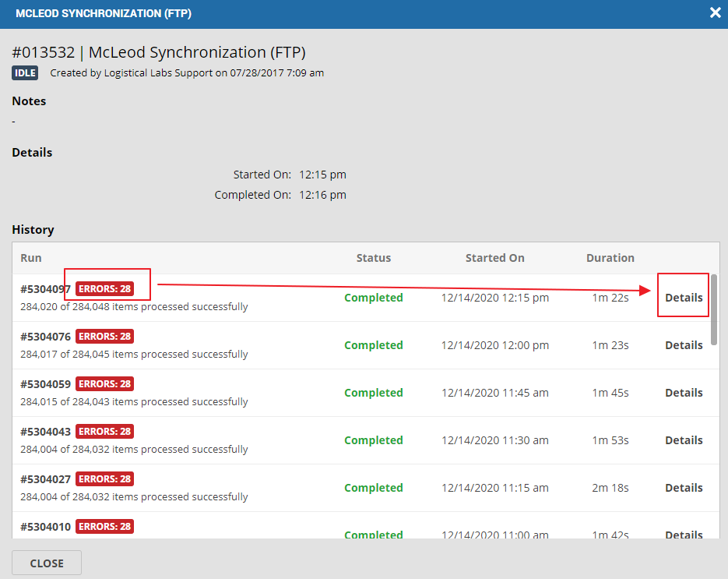Select run number #5304043

(45, 432)
